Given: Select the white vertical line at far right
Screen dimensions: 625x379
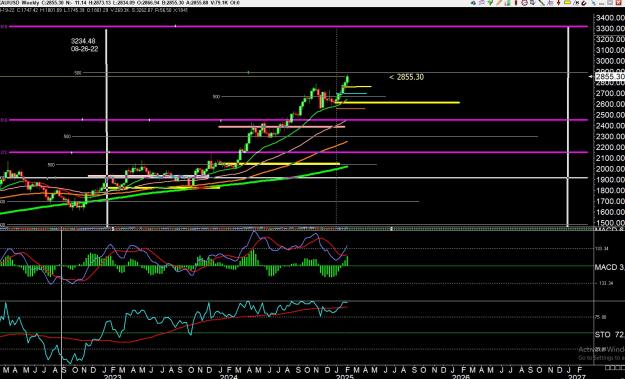Looking at the screenshot, I should [x=568, y=128].
